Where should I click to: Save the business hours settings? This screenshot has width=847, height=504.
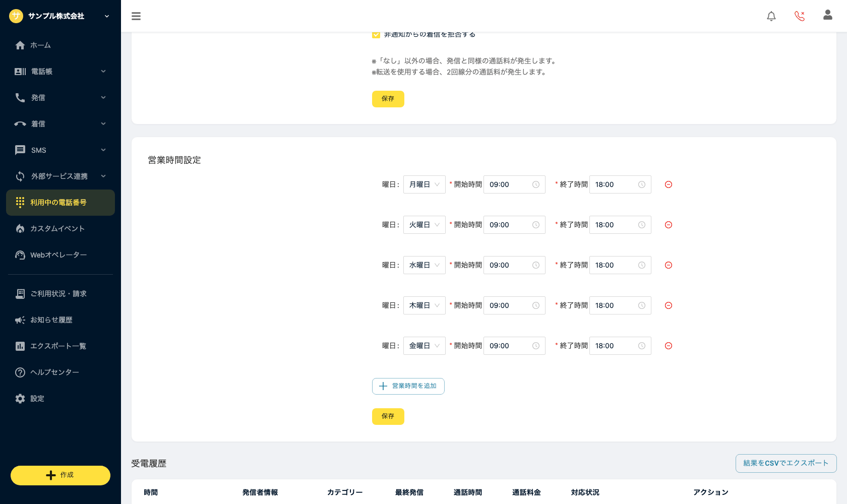[388, 416]
